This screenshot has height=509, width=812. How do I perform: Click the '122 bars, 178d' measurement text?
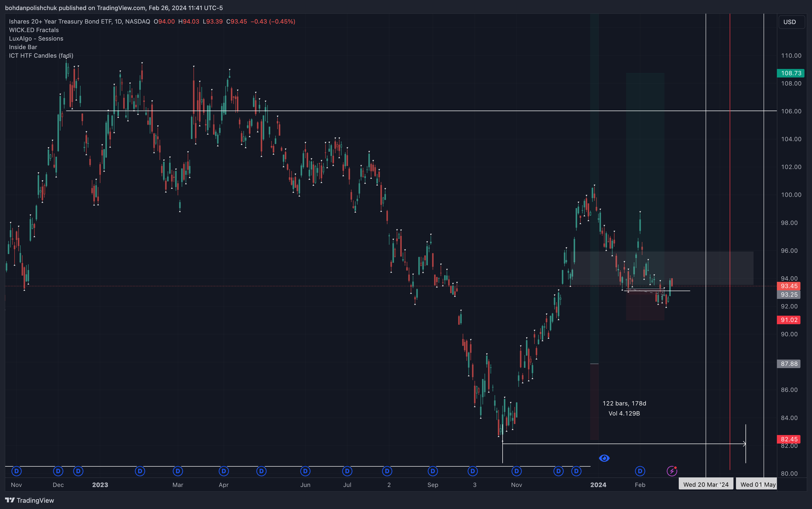pos(624,403)
